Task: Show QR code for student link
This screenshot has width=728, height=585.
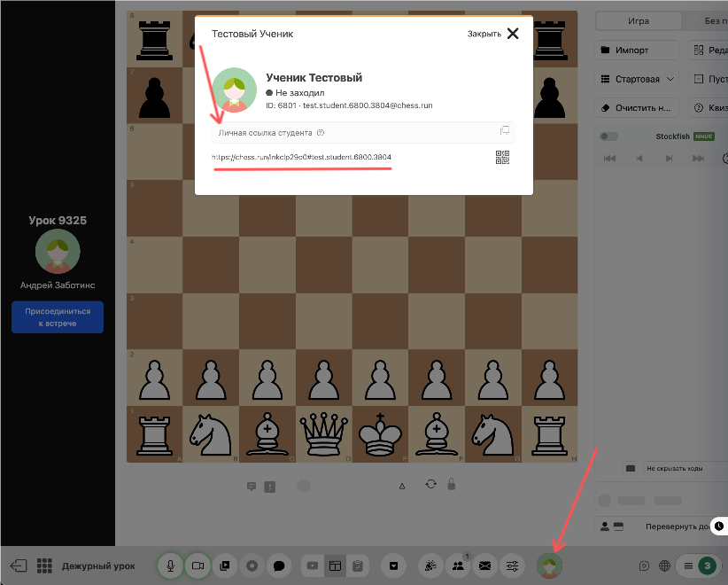Action: pos(502,158)
